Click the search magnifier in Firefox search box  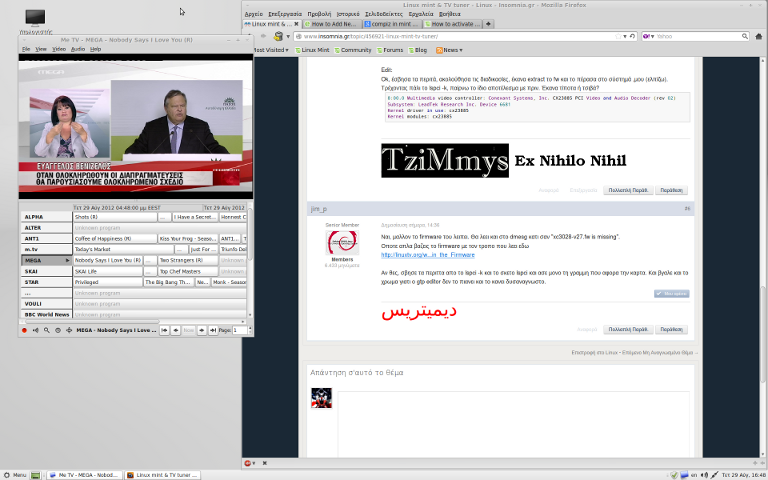coord(744,36)
